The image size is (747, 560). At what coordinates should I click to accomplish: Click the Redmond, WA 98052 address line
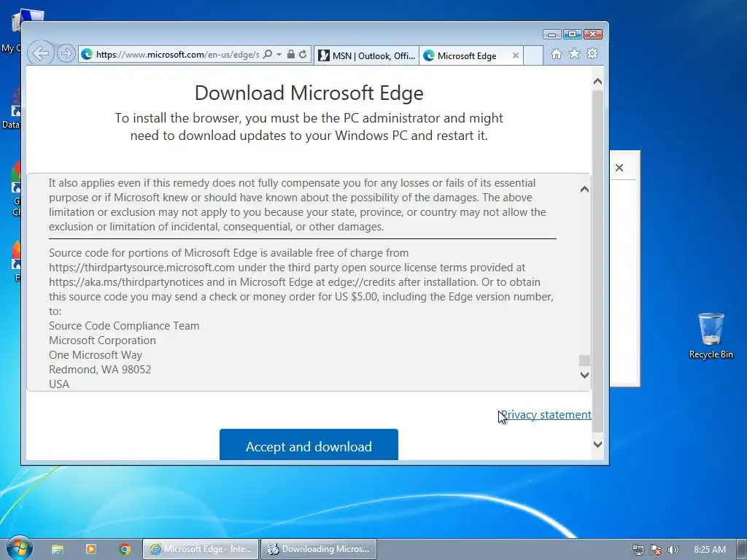pos(100,370)
